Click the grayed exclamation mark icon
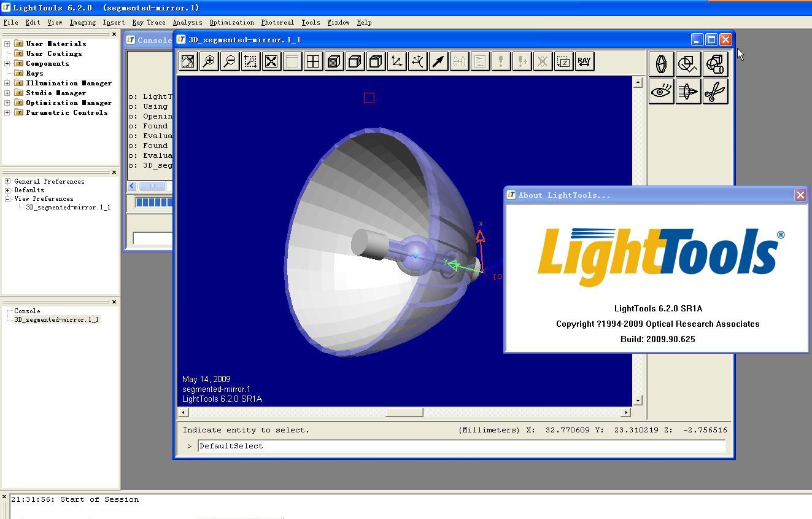The width and height of the screenshot is (812, 519). coord(501,61)
